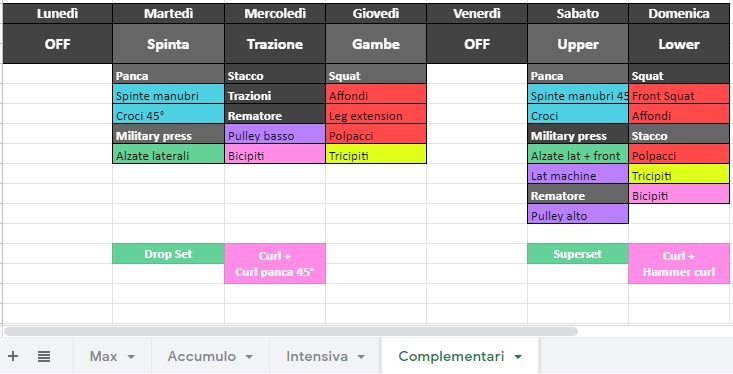Click the Front Squat cell

pos(679,96)
